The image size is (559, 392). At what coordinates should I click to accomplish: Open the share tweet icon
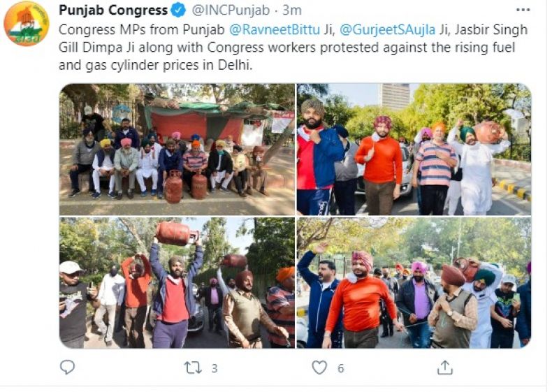445,368
